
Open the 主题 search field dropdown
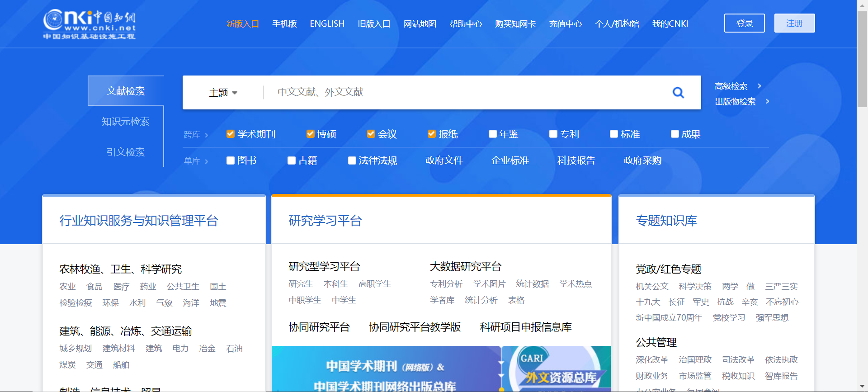click(223, 93)
